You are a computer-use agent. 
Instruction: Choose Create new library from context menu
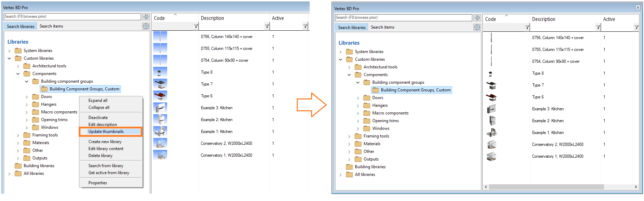point(105,142)
